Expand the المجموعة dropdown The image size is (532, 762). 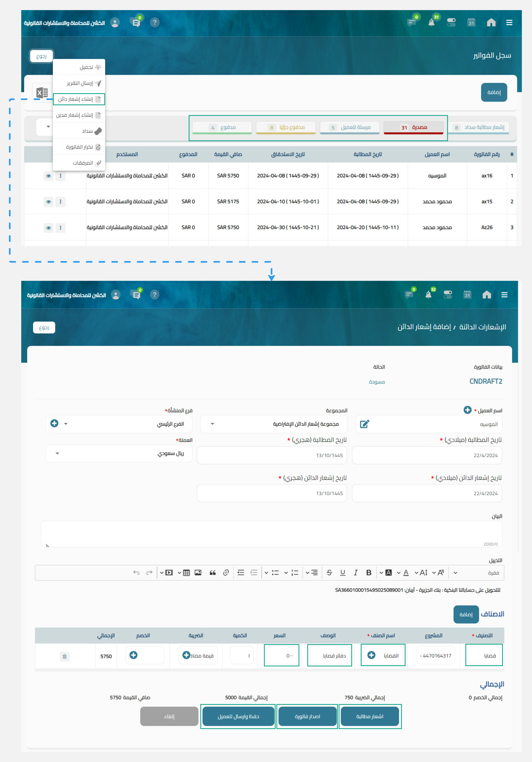(x=212, y=424)
